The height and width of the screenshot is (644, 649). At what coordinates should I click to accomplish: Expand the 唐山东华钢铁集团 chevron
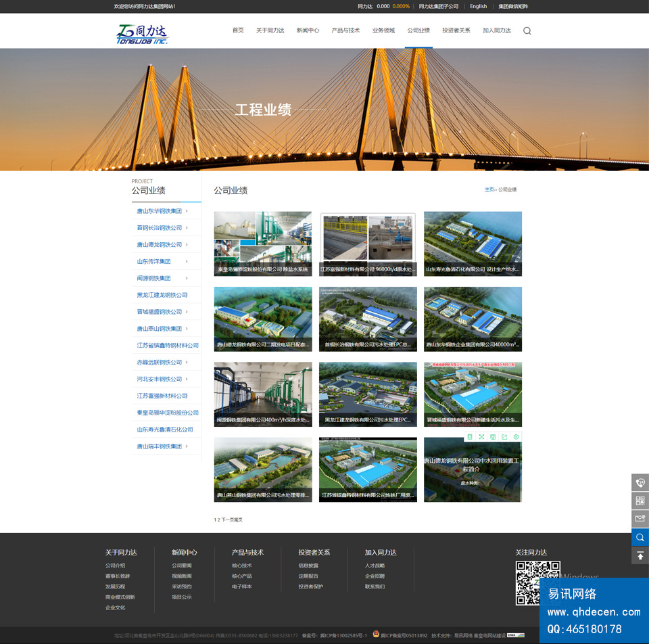point(187,211)
